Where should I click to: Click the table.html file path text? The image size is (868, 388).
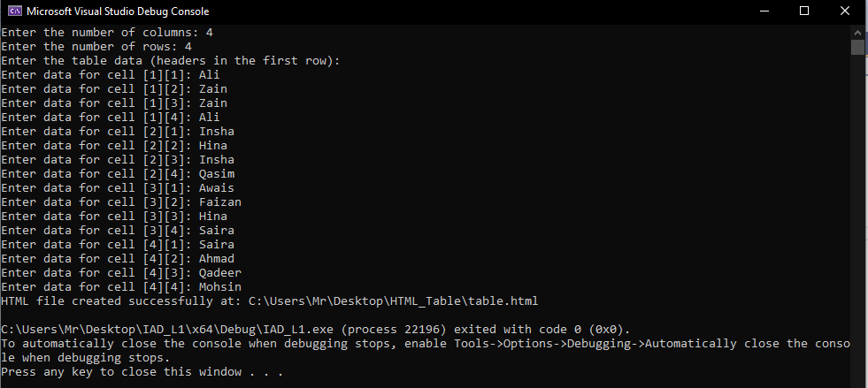pyautogui.click(x=393, y=301)
